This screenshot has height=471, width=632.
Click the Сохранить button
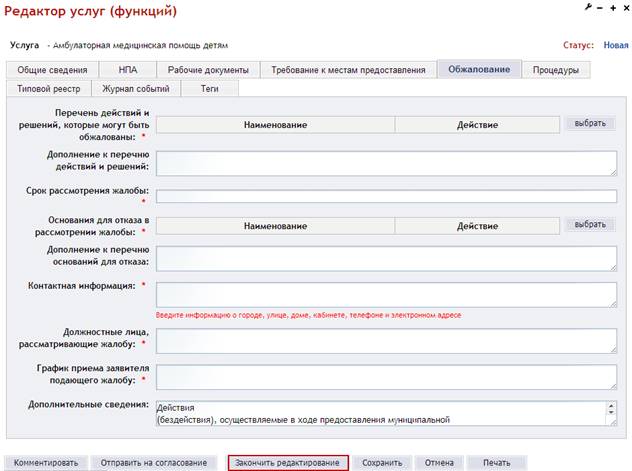pos(382,463)
